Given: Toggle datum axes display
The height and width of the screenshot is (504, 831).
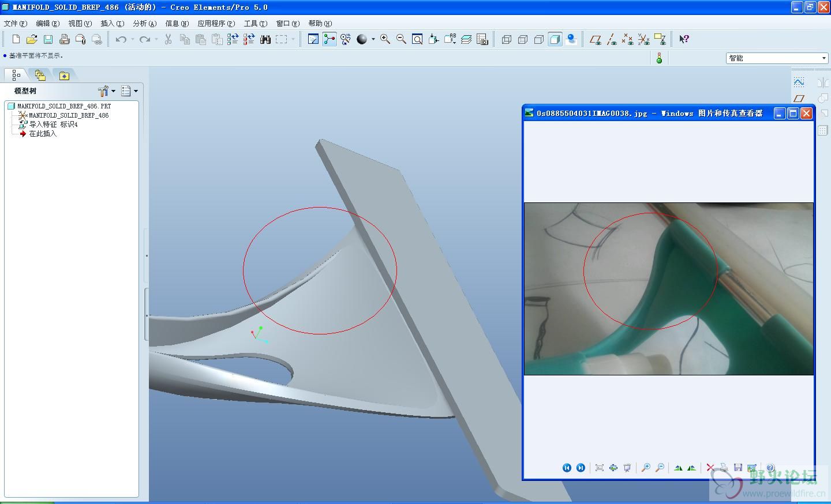Looking at the screenshot, I should coord(612,39).
